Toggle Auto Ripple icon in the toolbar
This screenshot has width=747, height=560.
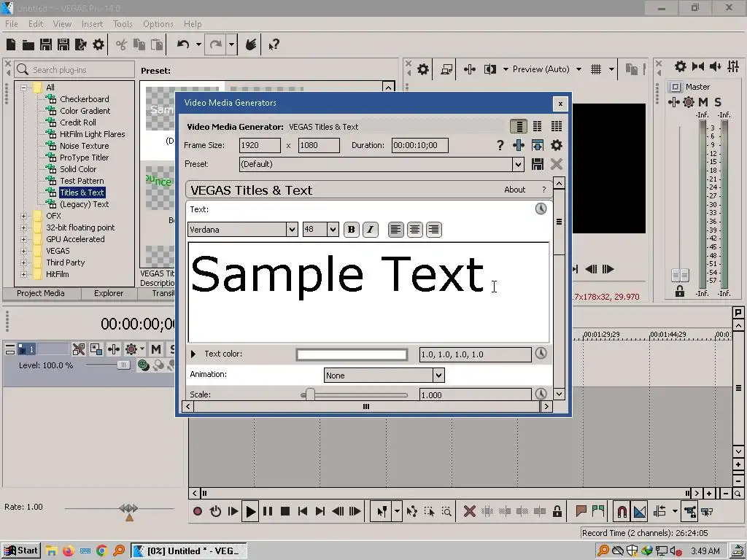tap(659, 511)
